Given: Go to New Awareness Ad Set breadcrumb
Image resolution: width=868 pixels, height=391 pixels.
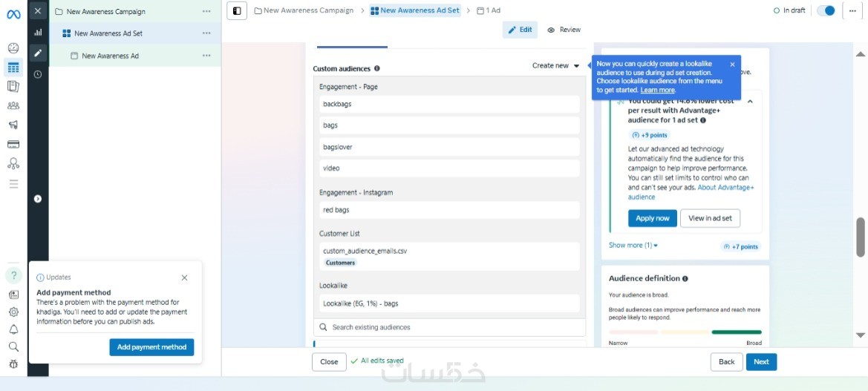Looking at the screenshot, I should (x=414, y=10).
